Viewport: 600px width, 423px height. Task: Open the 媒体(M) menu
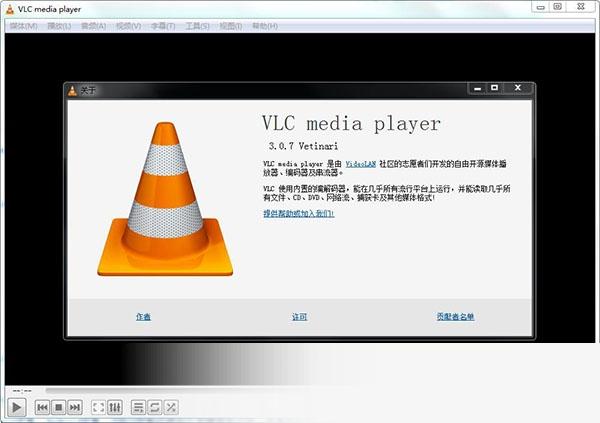pos(24,26)
